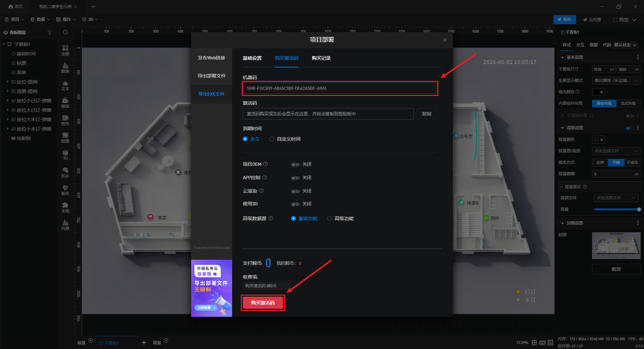
Task: Open the 地图 map components icon
Action: tap(65, 138)
